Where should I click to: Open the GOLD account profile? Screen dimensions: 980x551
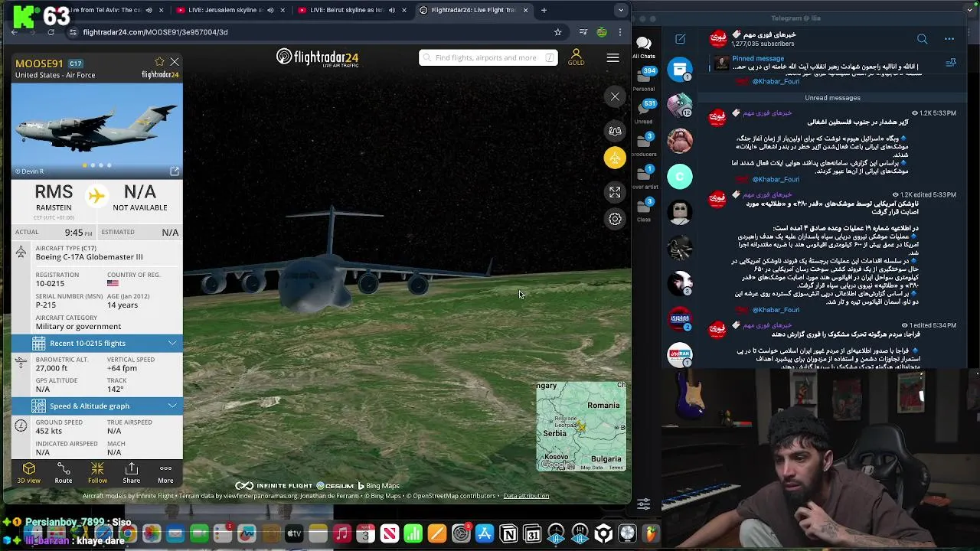click(576, 57)
